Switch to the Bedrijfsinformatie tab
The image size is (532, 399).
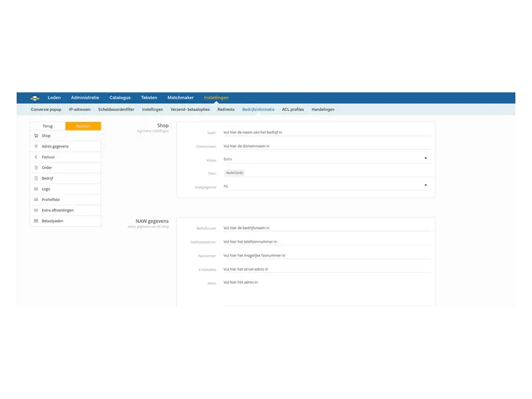click(x=258, y=110)
